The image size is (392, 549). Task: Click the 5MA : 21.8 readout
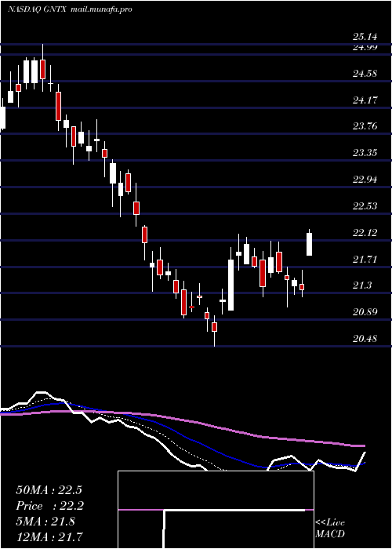(45, 522)
